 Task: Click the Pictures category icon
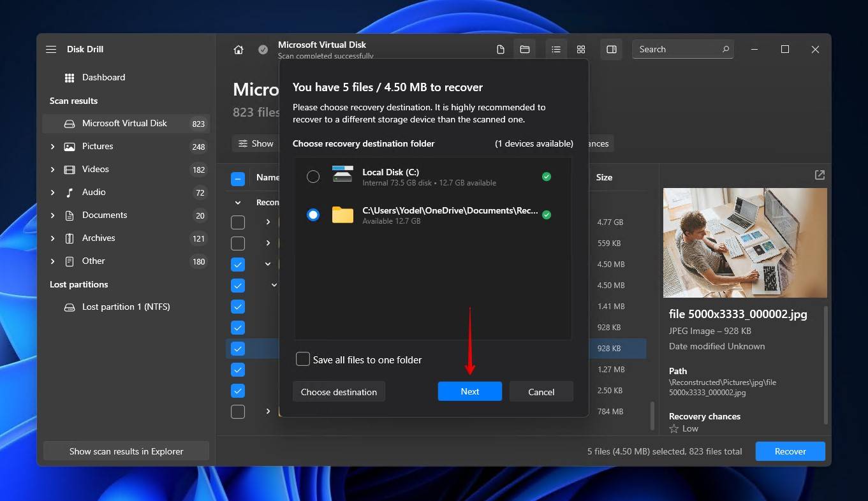[x=70, y=147]
